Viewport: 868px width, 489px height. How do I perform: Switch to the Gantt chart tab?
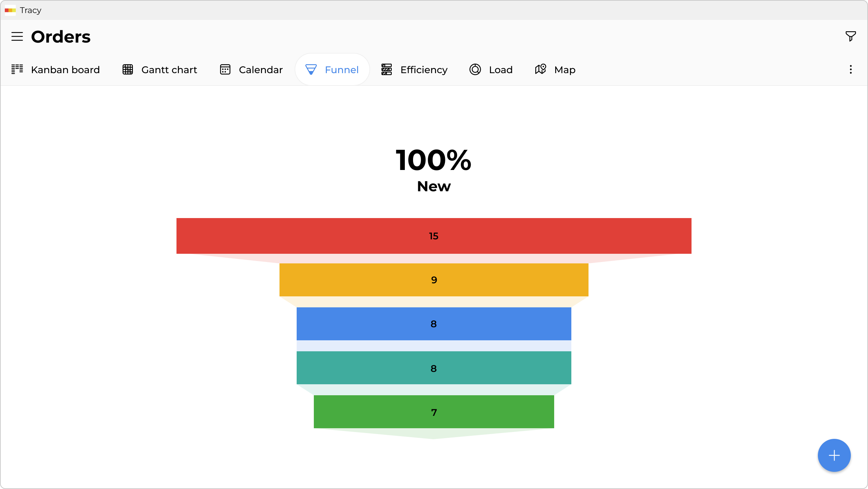(x=169, y=70)
